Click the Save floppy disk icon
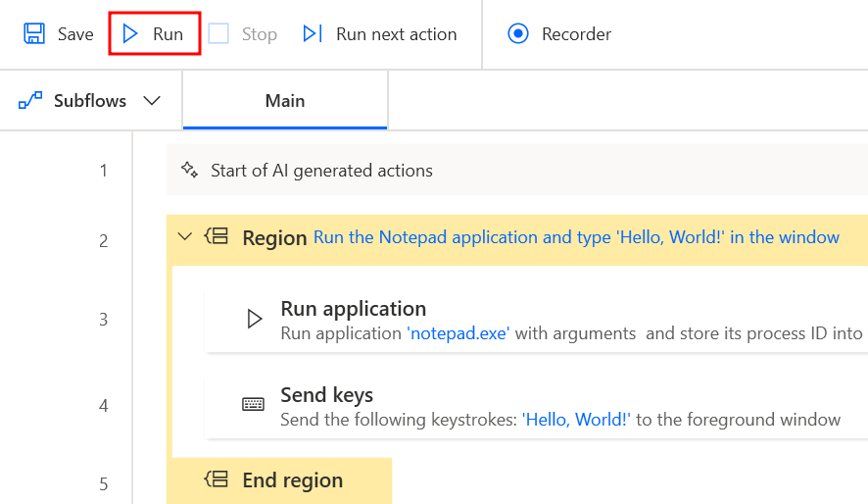This screenshot has height=504, width=868. click(34, 34)
